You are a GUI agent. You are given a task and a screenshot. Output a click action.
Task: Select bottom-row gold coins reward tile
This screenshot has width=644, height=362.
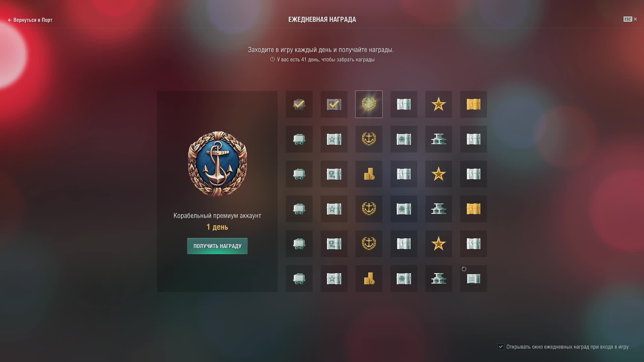click(x=369, y=279)
